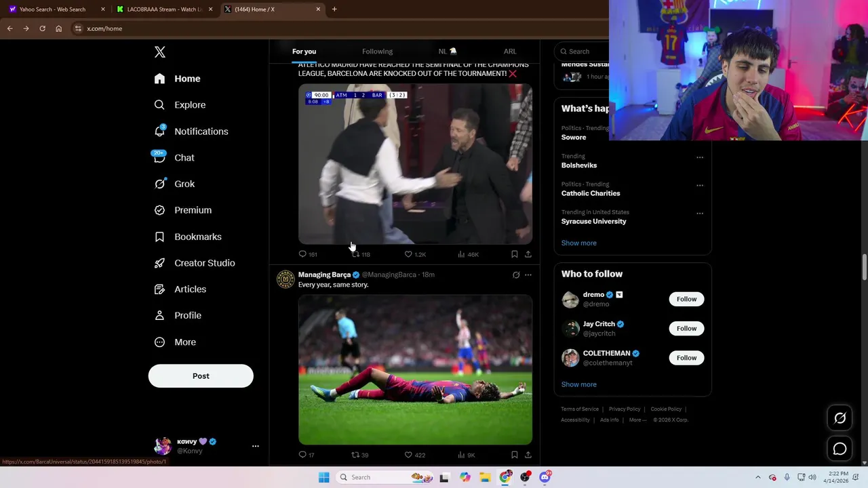Follow COLETHEMAN
Screen dimensions: 868x488
tap(686, 358)
